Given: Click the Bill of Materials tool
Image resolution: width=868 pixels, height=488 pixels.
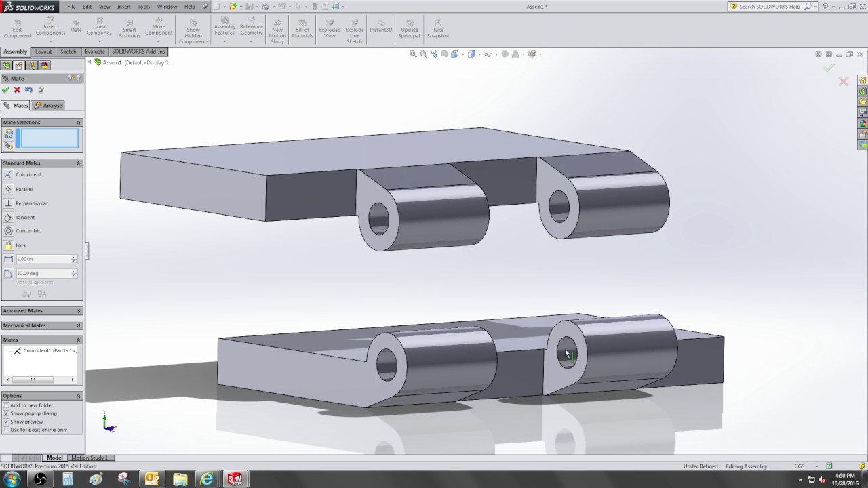Looking at the screenshot, I should coord(302,28).
